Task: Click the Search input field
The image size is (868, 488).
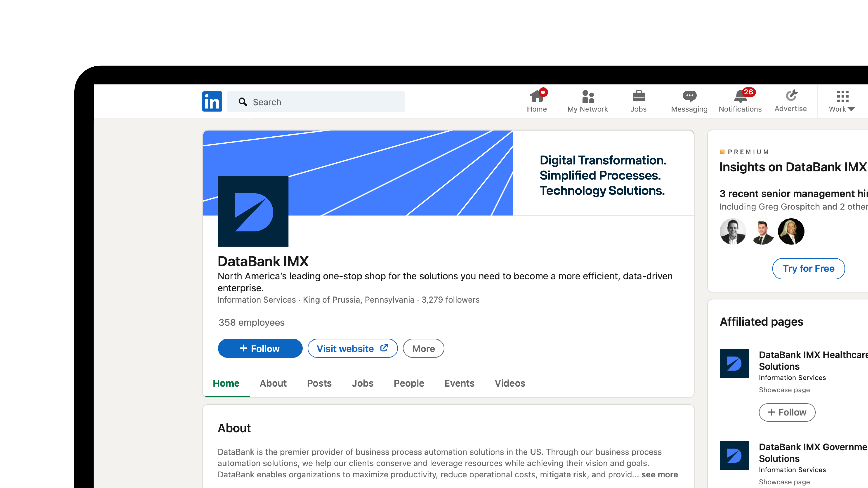Action: tap(316, 102)
